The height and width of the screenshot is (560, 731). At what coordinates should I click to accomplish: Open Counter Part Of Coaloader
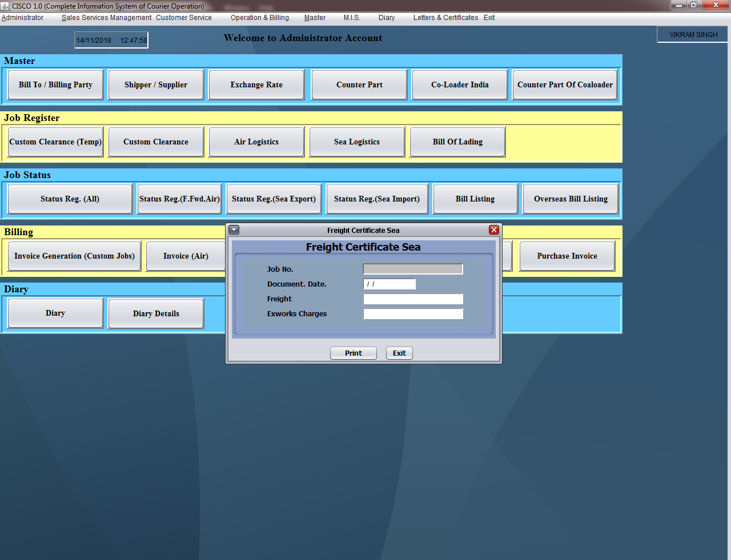coord(565,84)
